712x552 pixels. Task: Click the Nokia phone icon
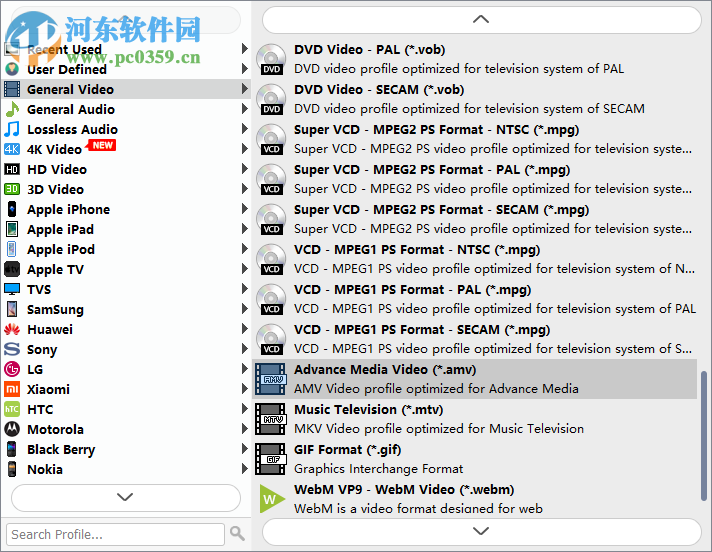pos(12,469)
